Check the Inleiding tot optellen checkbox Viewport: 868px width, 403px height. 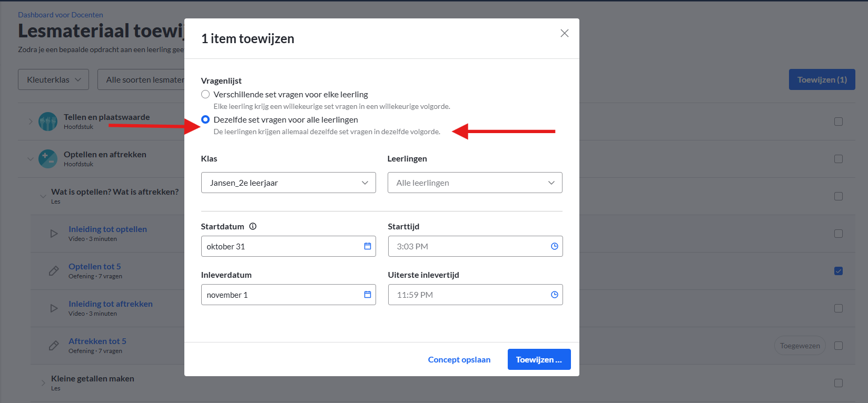[839, 234]
